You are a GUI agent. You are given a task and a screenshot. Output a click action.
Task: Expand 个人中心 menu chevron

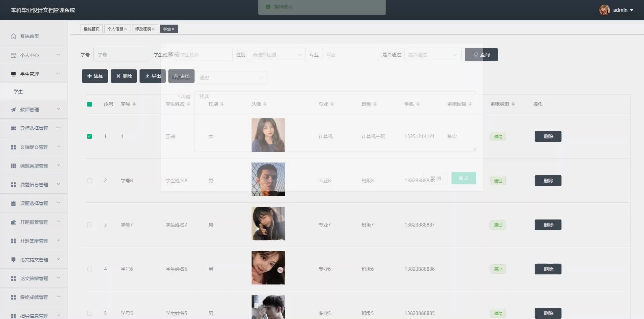(x=58, y=55)
